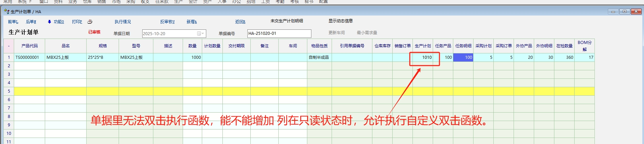Minimize the 生产计划单 child window

[613, 11]
